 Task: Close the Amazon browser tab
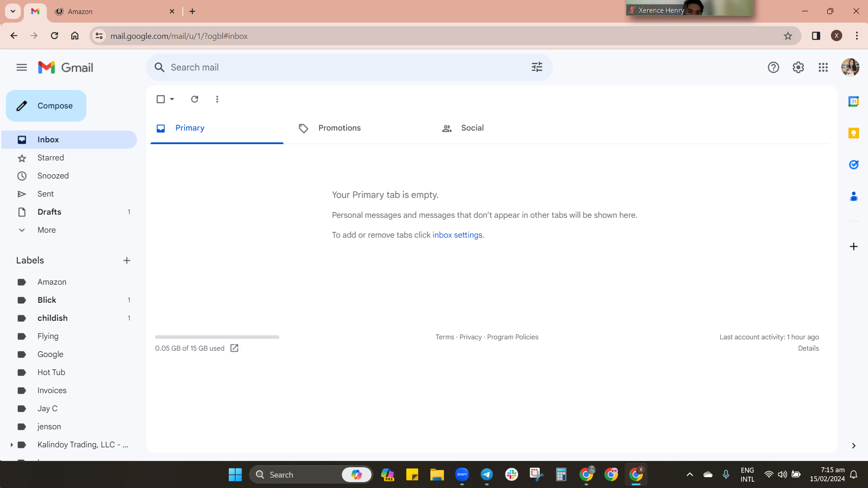click(172, 11)
